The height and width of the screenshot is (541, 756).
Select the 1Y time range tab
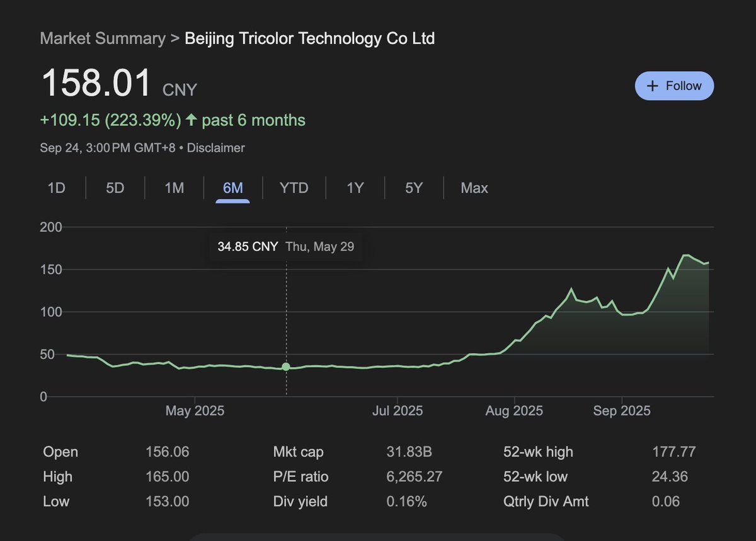coord(355,188)
